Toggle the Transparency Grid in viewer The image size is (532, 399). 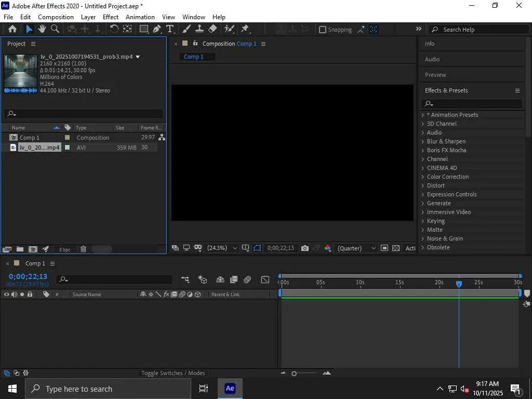[396, 248]
